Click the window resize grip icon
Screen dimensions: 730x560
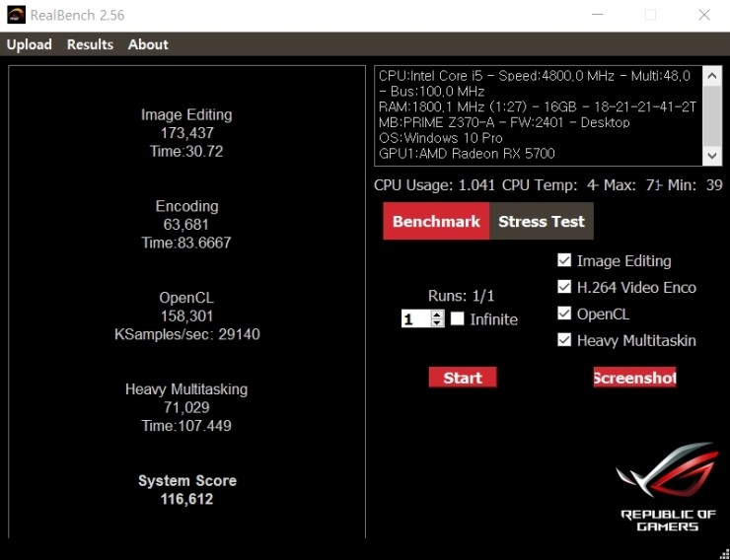click(724, 554)
